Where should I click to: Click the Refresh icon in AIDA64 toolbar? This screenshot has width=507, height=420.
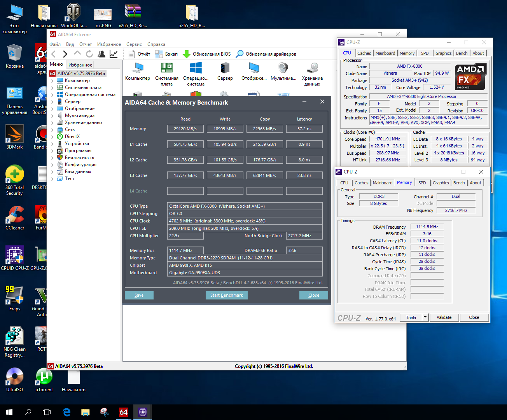click(89, 54)
